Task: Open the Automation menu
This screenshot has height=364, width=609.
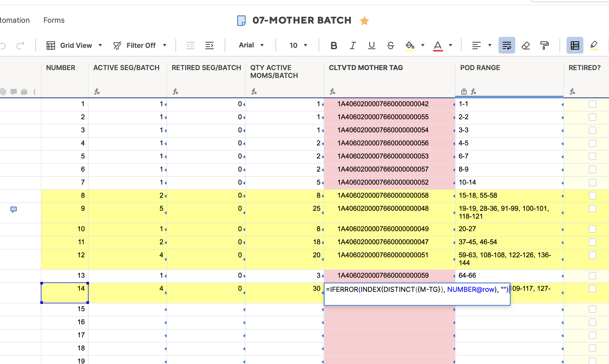Action: pos(15,20)
